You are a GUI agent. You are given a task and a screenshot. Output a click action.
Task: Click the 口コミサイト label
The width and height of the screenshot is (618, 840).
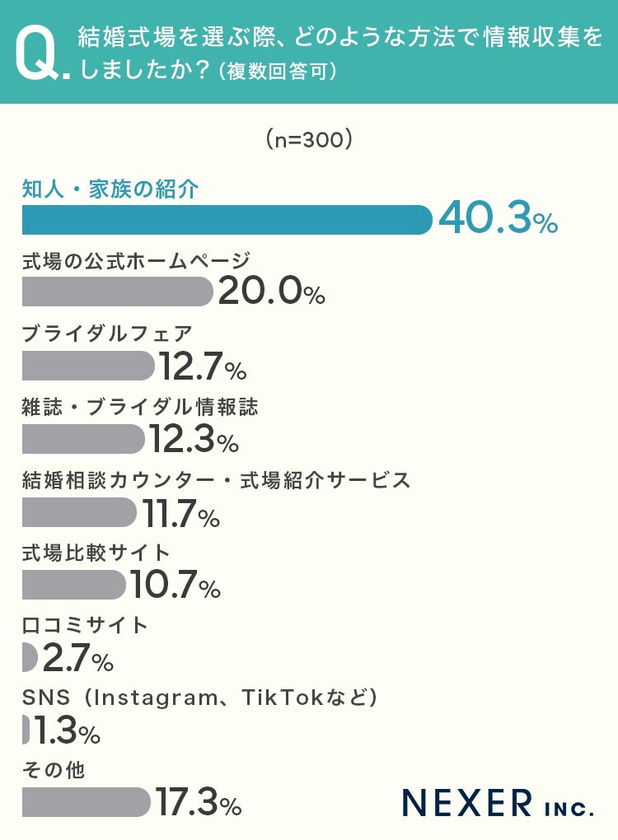[85, 625]
